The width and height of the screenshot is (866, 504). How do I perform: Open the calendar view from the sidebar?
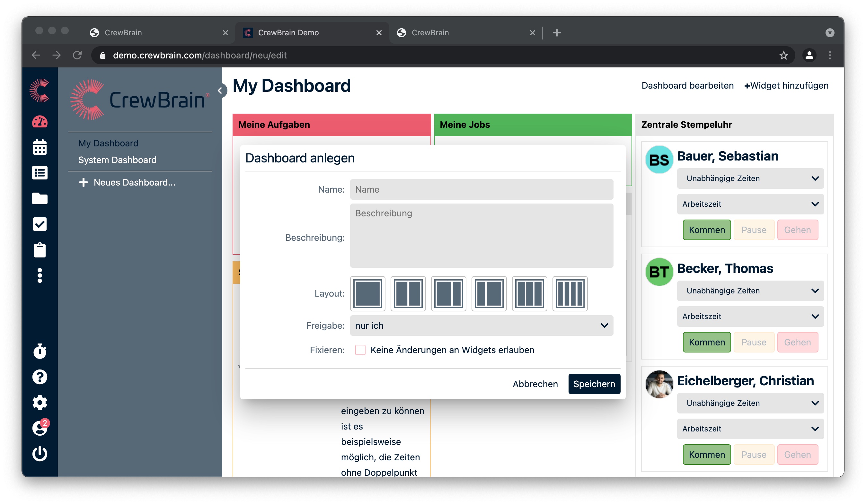point(40,147)
